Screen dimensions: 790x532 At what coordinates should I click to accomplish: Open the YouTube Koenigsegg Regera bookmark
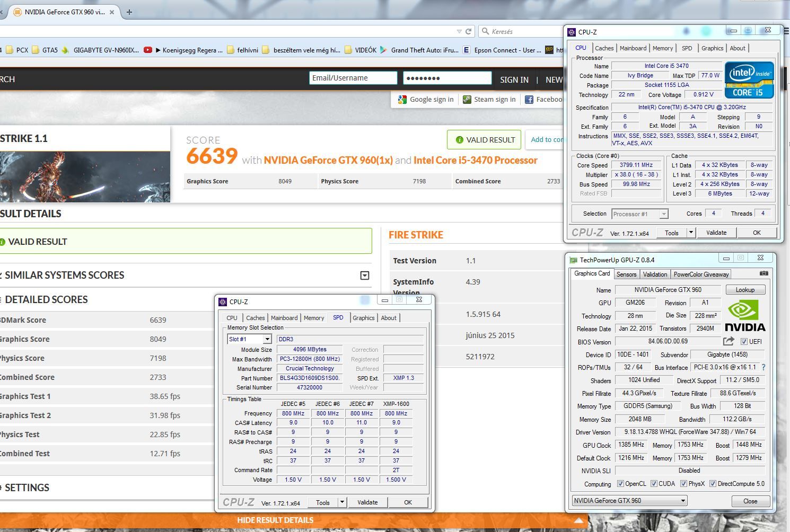click(183, 50)
